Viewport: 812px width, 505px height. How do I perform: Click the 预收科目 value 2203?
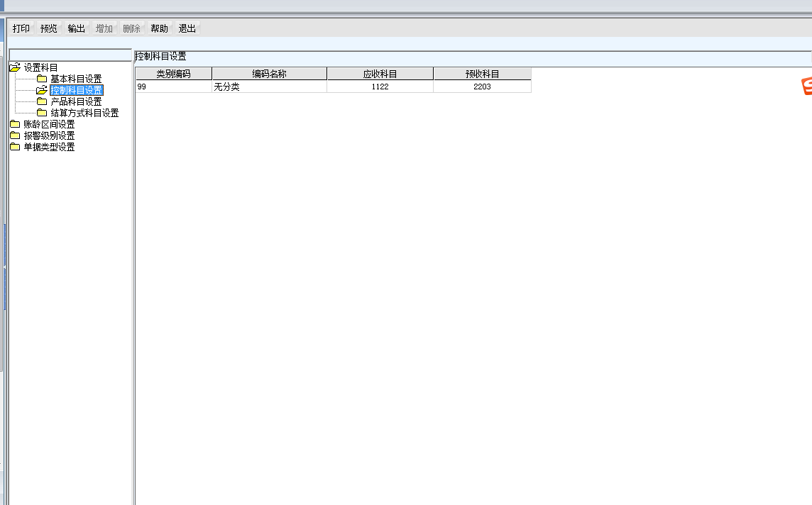pos(482,87)
